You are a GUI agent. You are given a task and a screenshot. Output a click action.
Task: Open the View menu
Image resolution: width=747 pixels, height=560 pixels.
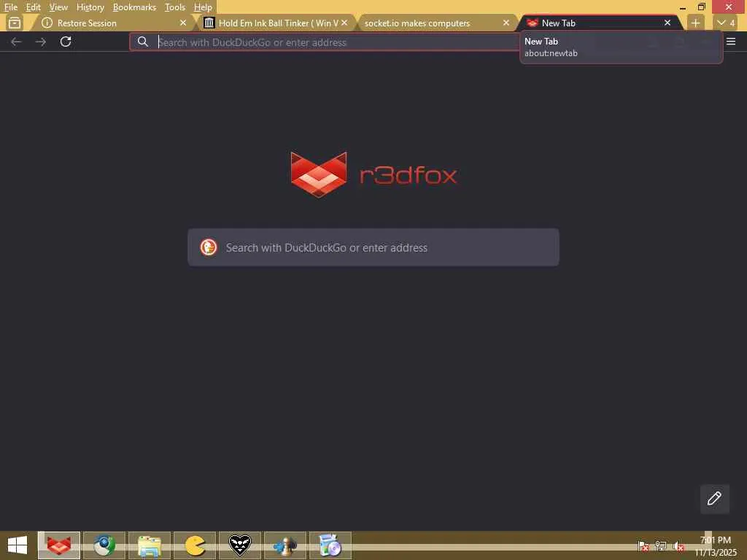point(58,7)
